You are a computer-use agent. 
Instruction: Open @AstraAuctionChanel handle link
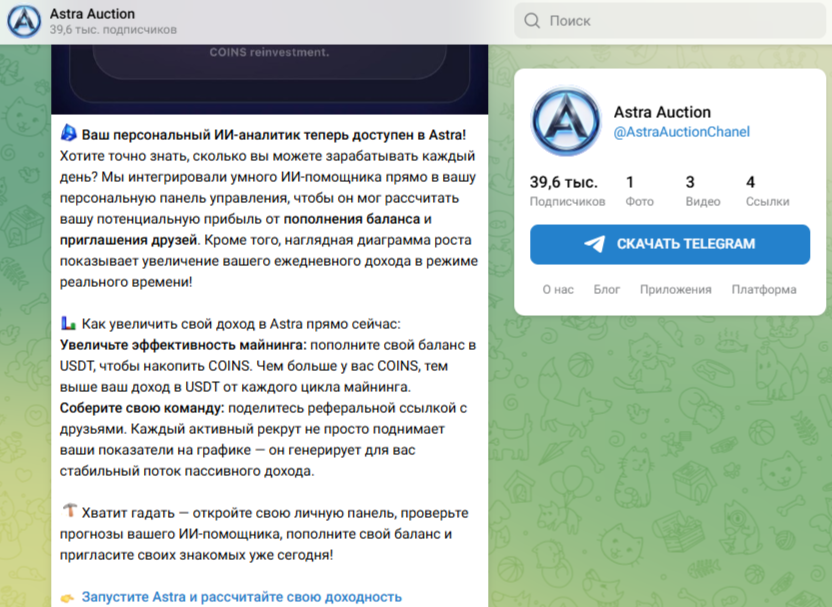(x=681, y=132)
